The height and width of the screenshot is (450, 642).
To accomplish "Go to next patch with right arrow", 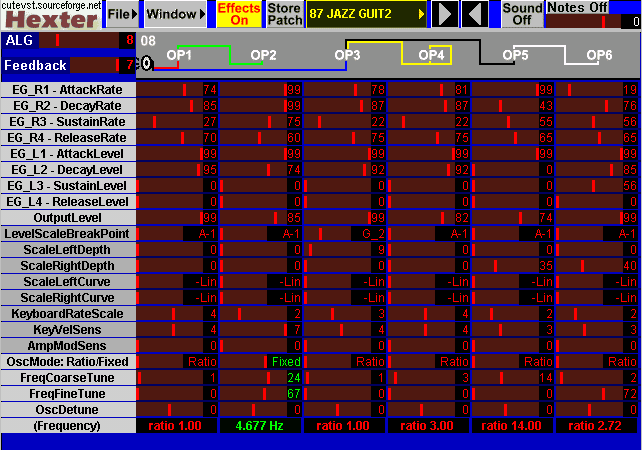I will click(x=445, y=14).
